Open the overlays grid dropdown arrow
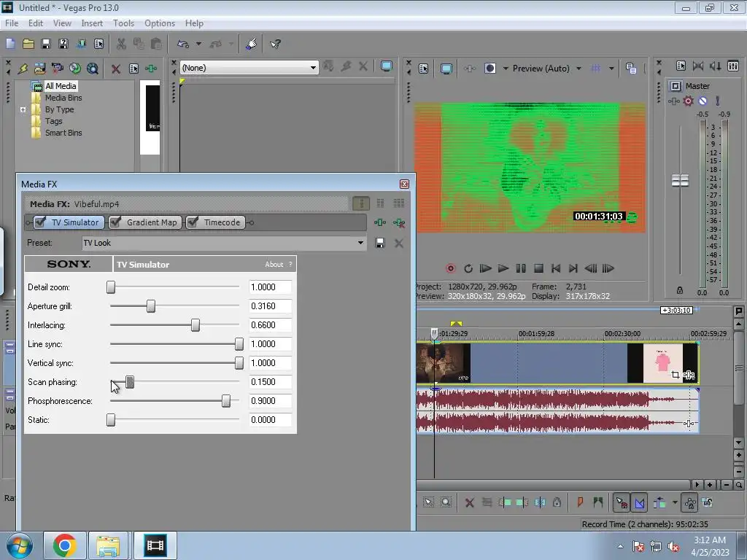 pyautogui.click(x=611, y=69)
